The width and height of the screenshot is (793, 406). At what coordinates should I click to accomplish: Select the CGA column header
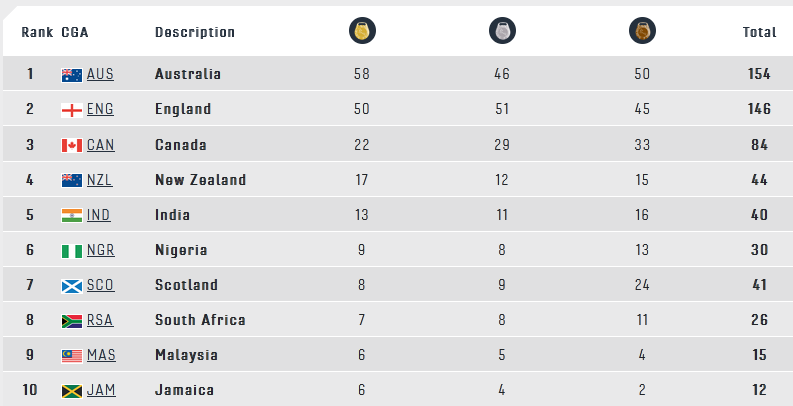point(75,32)
